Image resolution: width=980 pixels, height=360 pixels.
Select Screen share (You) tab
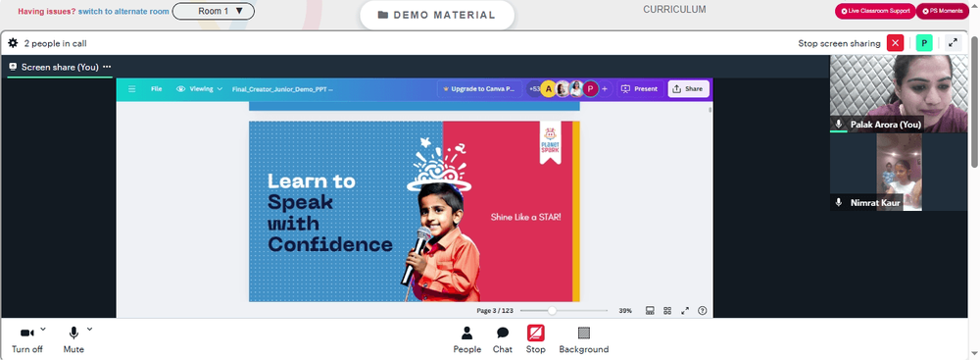[60, 67]
